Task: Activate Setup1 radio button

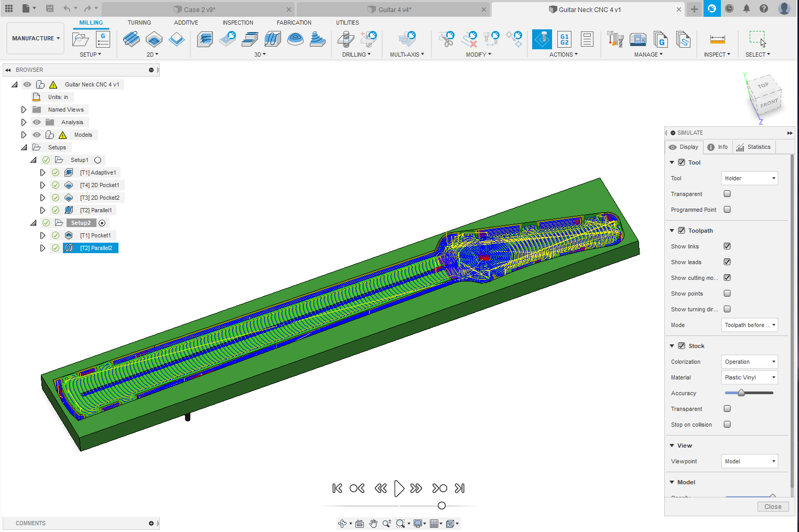Action: click(x=98, y=160)
